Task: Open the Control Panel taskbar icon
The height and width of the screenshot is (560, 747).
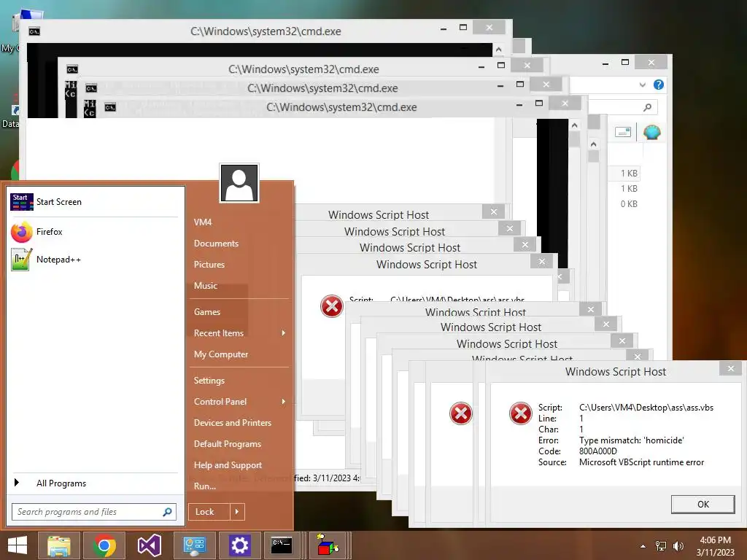Action: (x=194, y=545)
